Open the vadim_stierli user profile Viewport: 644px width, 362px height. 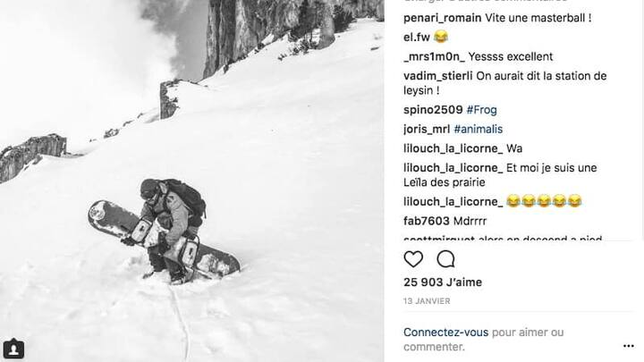(437, 76)
